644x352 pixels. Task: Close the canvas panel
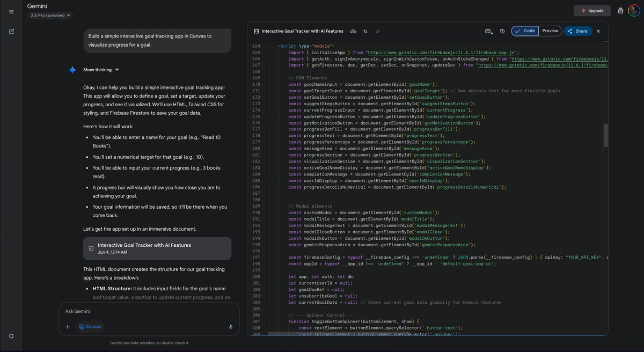(598, 31)
